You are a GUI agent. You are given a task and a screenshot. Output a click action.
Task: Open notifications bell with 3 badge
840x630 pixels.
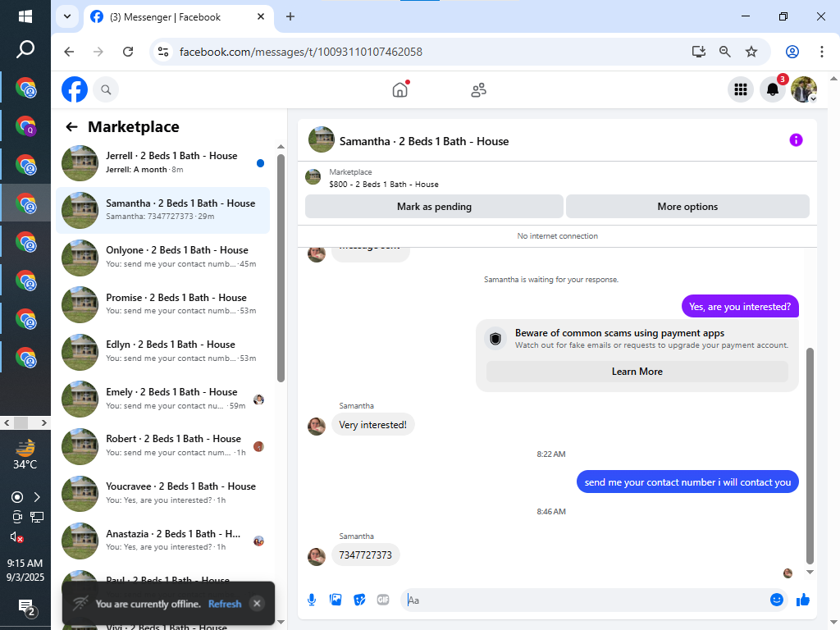pos(773,89)
